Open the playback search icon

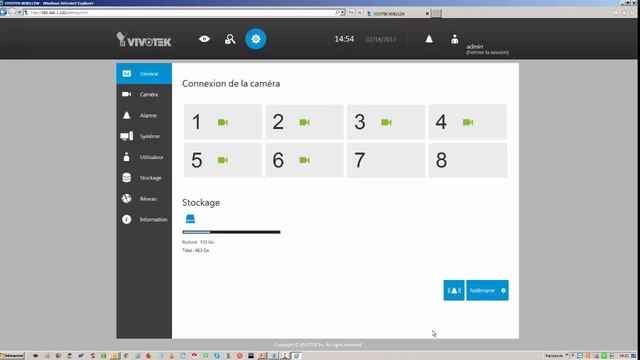tap(230, 39)
